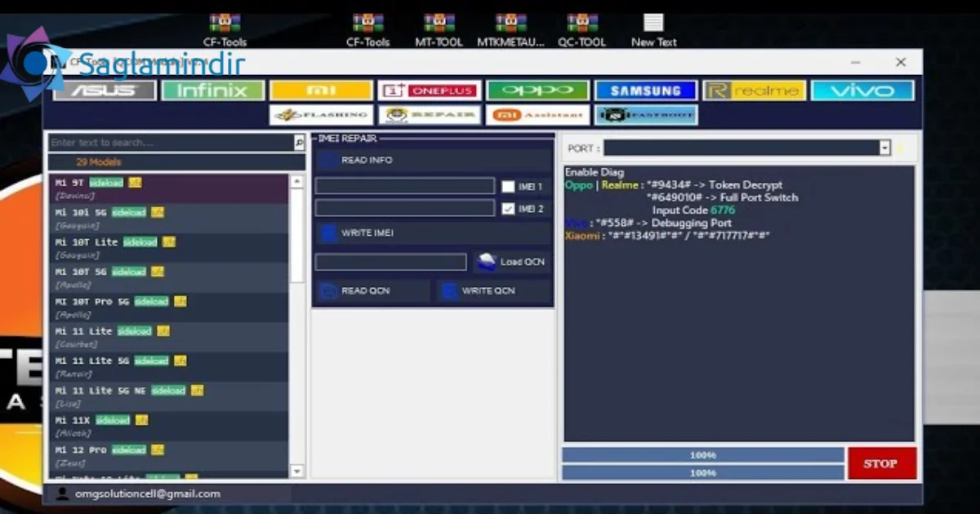
Task: Click yellow tag on Mi 11 Lite 5G NE
Action: (197, 390)
